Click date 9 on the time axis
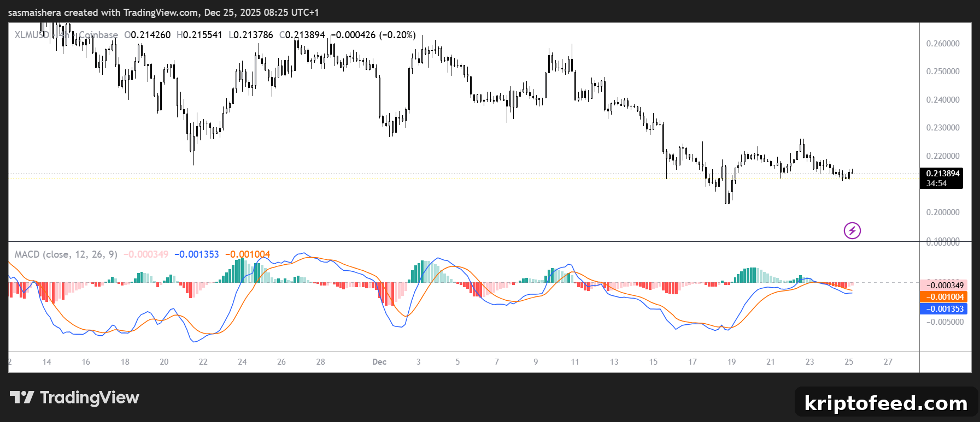 tap(536, 362)
